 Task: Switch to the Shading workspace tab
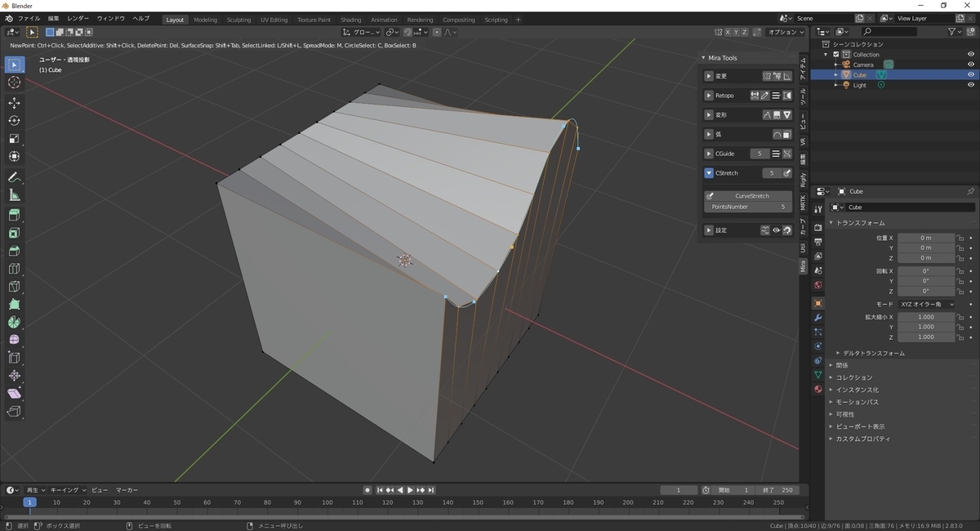(350, 20)
